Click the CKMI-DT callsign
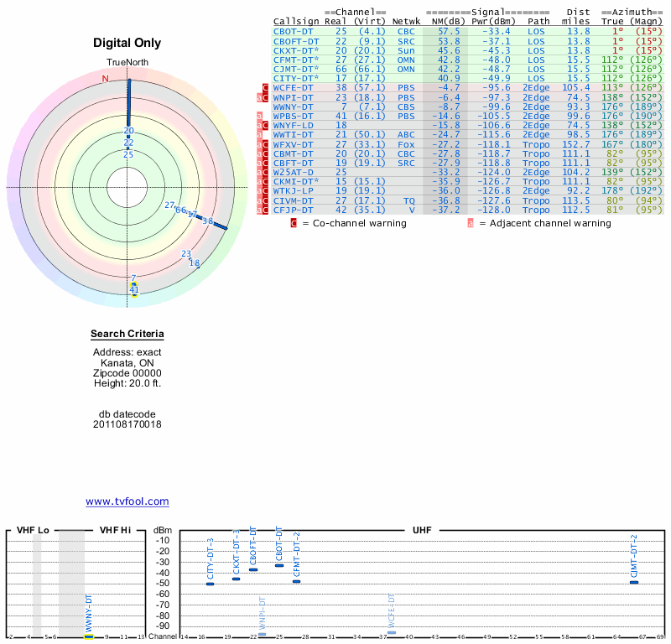 point(296,181)
